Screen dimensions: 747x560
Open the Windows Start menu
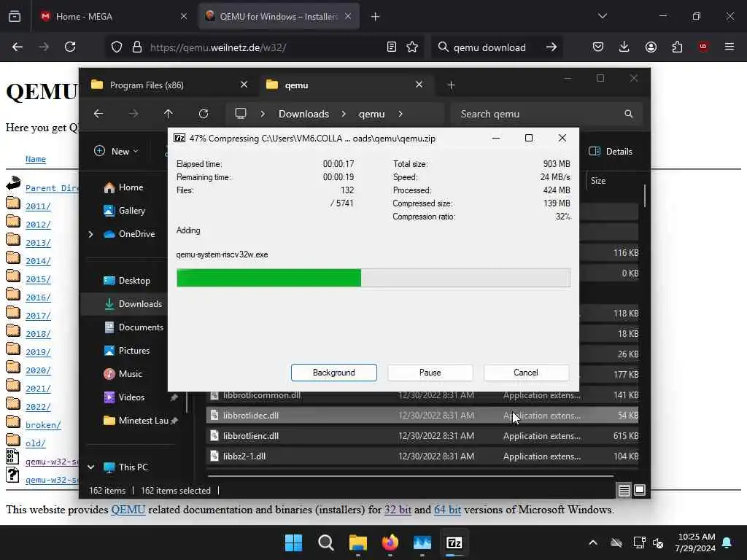pyautogui.click(x=293, y=542)
